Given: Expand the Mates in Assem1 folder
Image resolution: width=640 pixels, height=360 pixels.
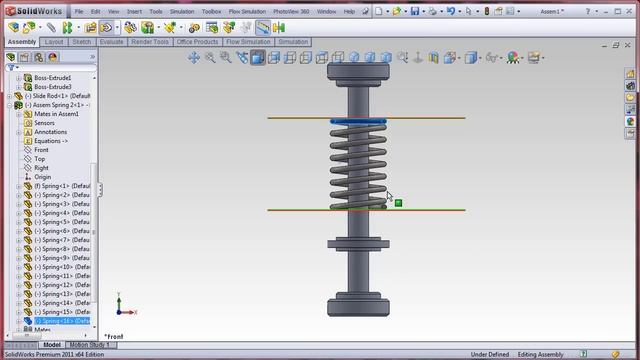Looking at the screenshot, I should click(18, 114).
